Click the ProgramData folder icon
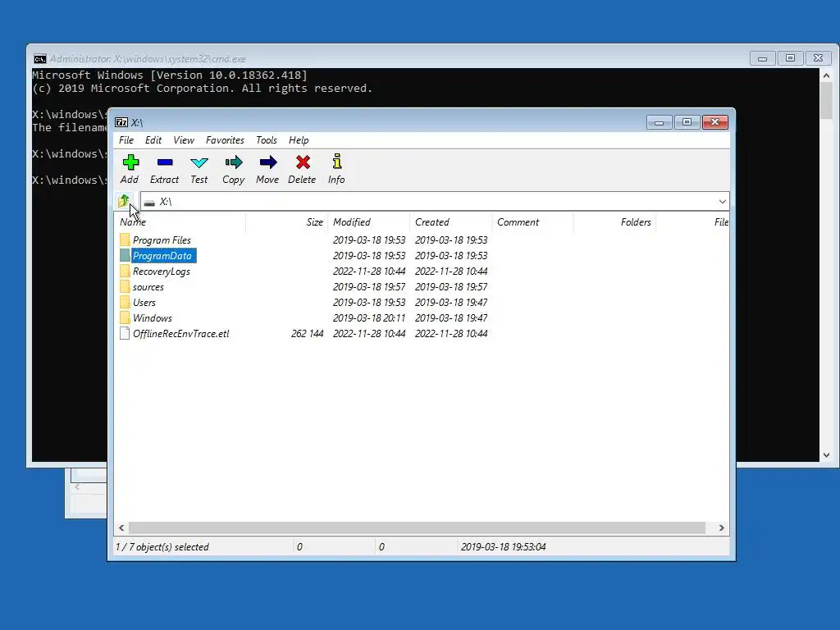 125,256
